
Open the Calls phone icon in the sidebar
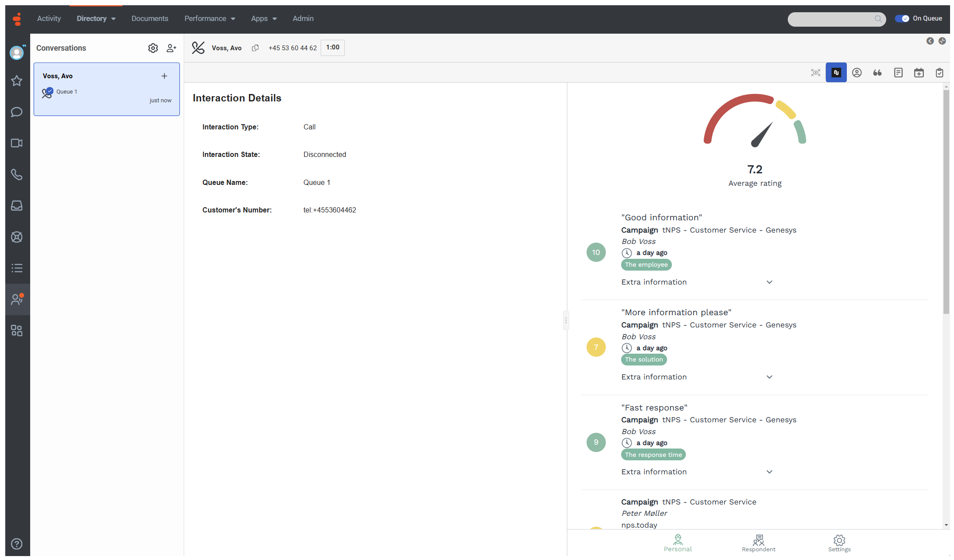point(17,174)
